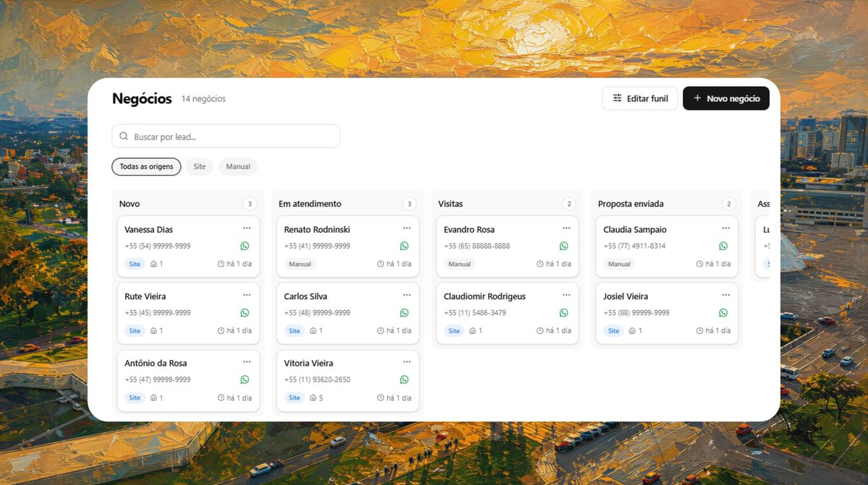The width and height of the screenshot is (868, 485).
Task: Open WhatsApp chat for Vanessa Dias
Action: (x=244, y=246)
